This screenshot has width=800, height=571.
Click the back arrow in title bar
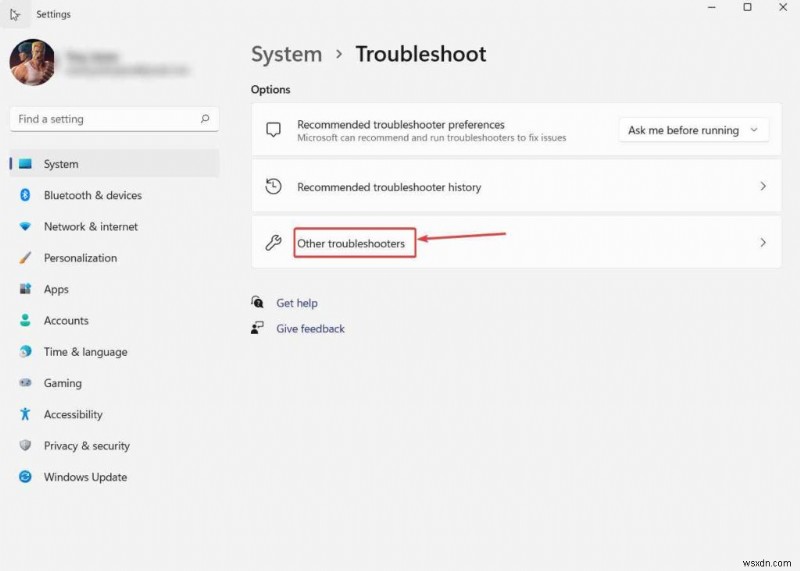coord(15,14)
